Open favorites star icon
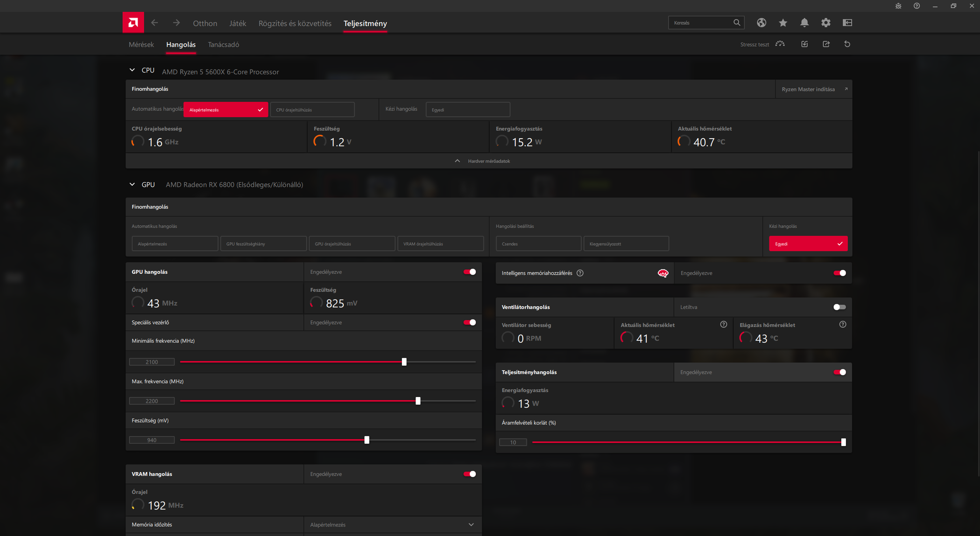 [783, 22]
